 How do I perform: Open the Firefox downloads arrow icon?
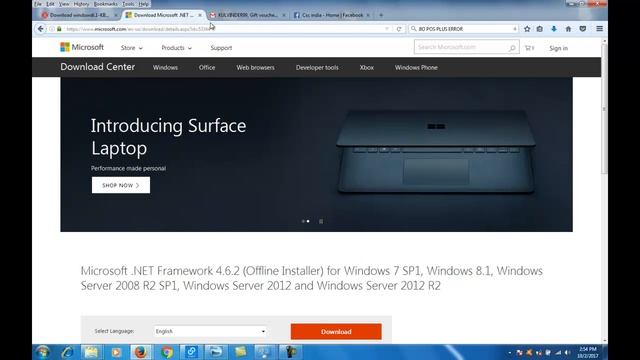pyautogui.click(x=554, y=29)
